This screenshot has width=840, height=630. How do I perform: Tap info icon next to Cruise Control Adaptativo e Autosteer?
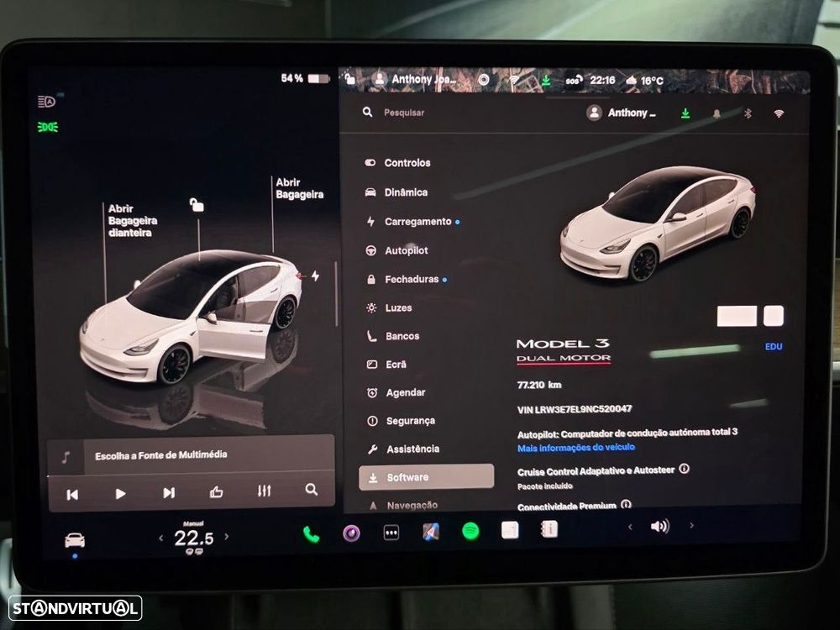point(684,469)
